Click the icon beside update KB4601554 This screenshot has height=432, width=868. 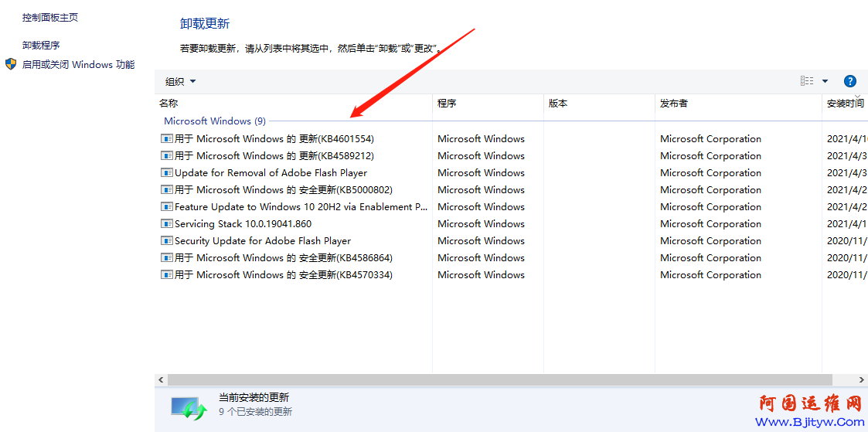click(x=166, y=139)
